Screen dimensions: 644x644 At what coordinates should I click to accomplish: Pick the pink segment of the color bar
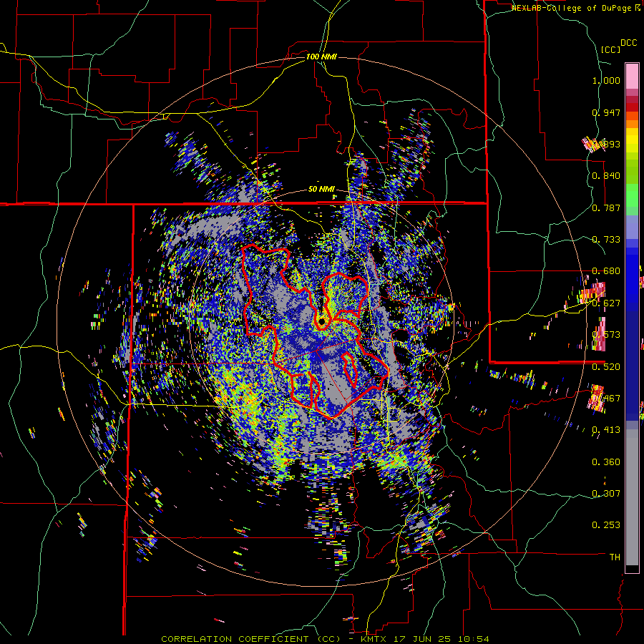pyautogui.click(x=632, y=77)
